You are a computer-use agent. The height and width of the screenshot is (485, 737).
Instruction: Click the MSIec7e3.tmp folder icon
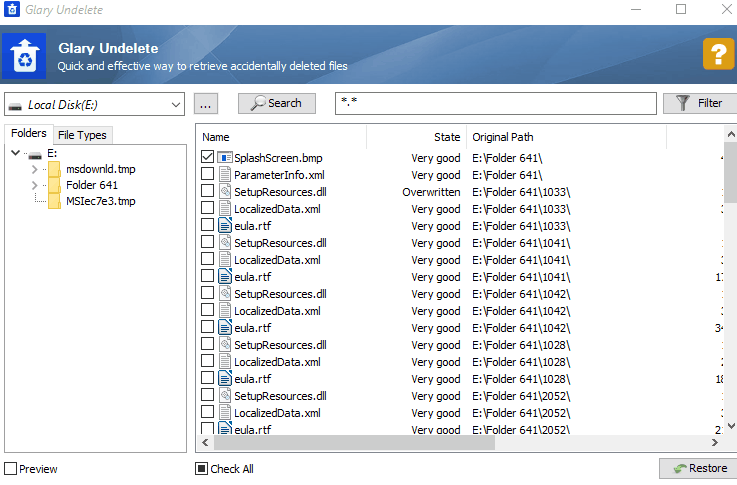point(54,201)
